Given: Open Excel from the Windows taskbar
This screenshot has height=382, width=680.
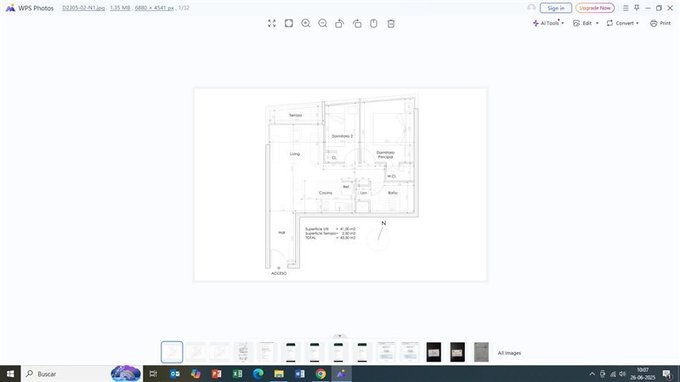Looking at the screenshot, I should pos(238,374).
